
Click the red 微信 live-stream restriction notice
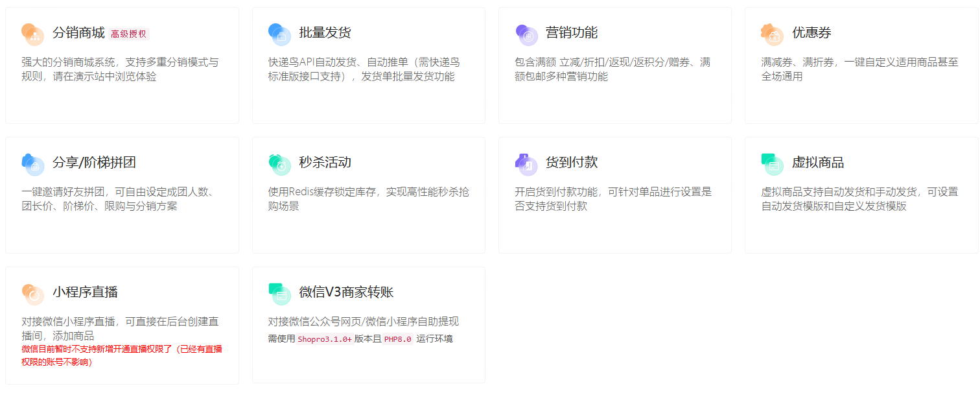[x=121, y=355]
